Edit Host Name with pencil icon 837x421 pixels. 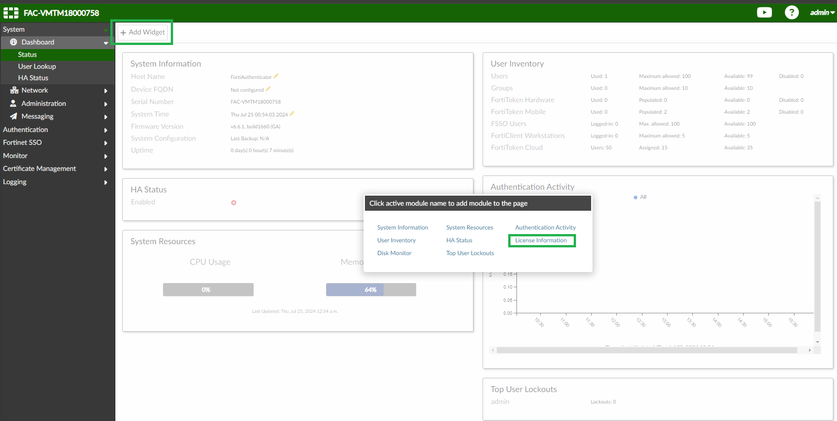[276, 76]
